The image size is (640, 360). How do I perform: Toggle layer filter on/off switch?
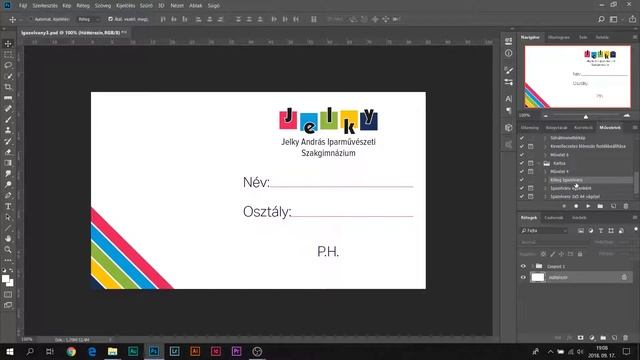(x=636, y=230)
